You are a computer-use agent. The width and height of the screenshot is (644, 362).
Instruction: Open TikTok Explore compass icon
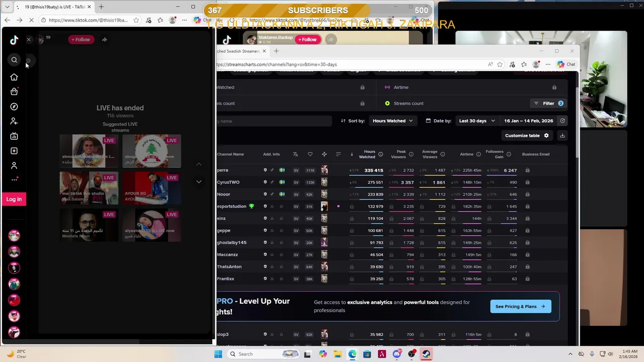pyautogui.click(x=14, y=107)
